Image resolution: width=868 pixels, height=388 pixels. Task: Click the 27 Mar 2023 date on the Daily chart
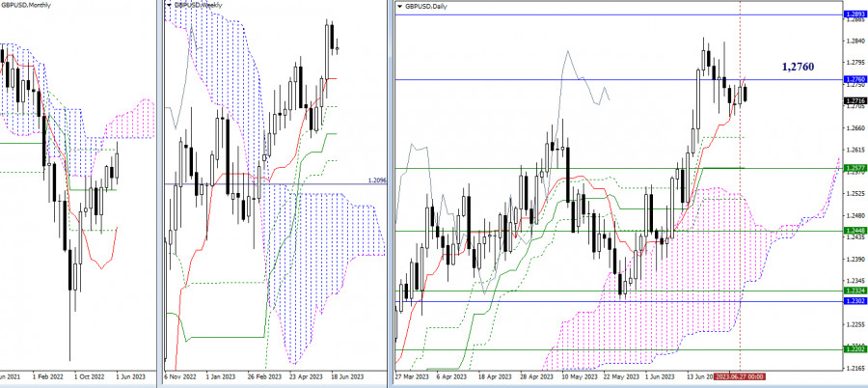point(411,375)
